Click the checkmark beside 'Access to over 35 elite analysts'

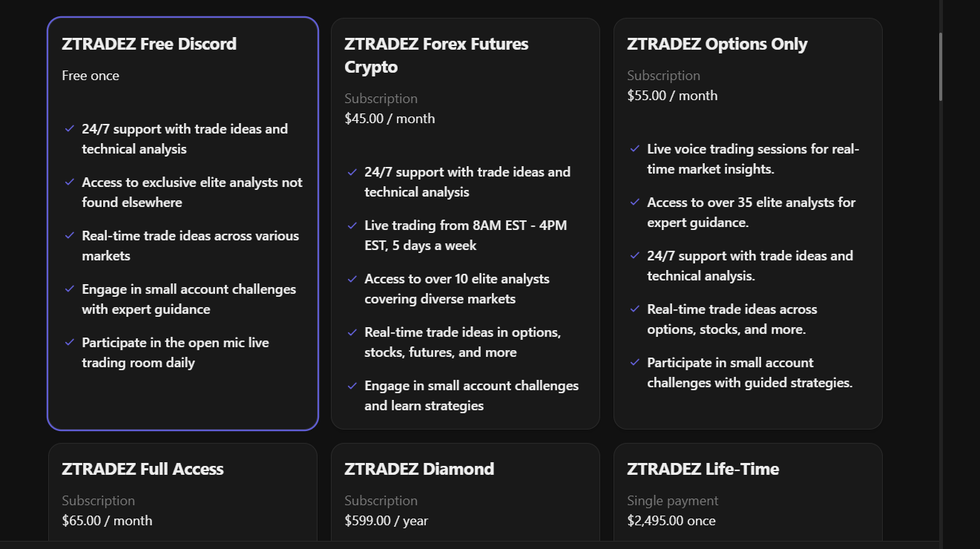pos(635,202)
